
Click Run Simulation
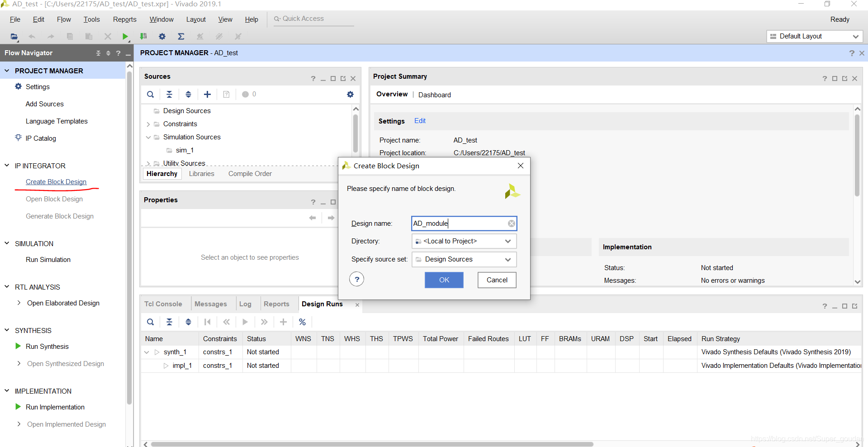pos(48,260)
